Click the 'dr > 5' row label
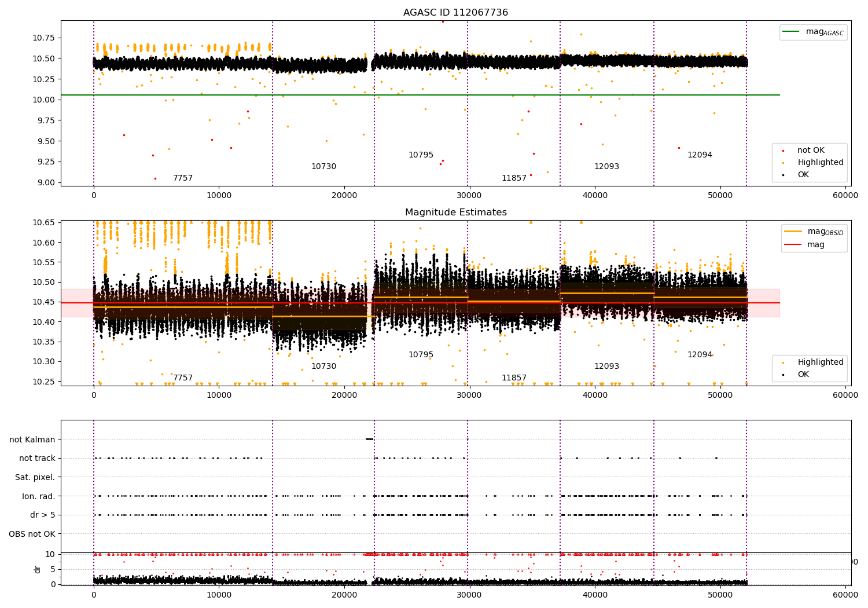 tap(43, 515)
